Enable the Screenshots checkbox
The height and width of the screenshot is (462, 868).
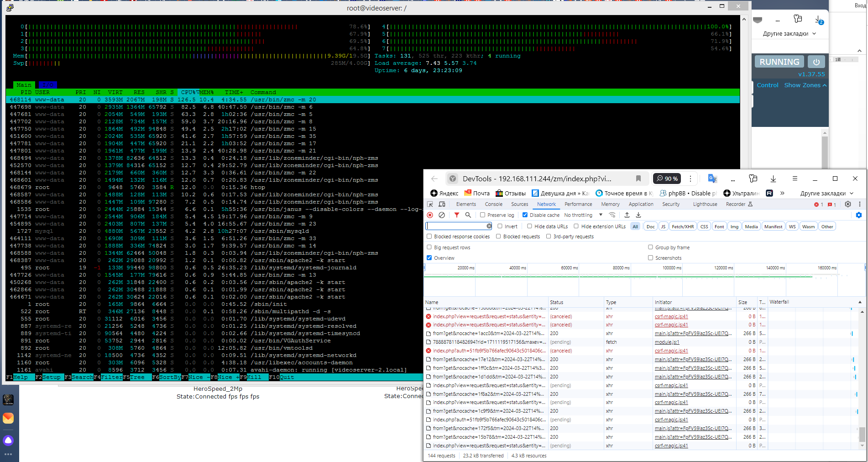650,257
